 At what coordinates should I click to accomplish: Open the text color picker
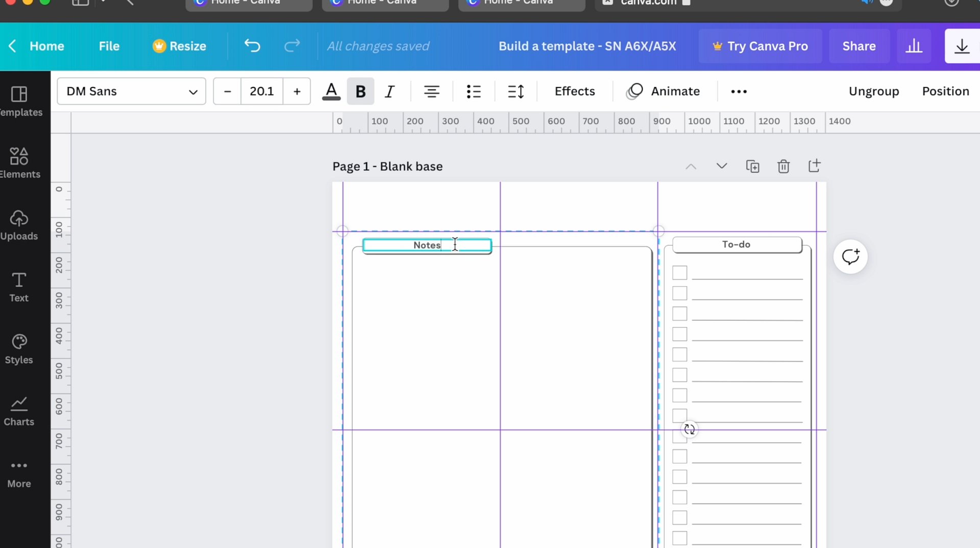[331, 91]
